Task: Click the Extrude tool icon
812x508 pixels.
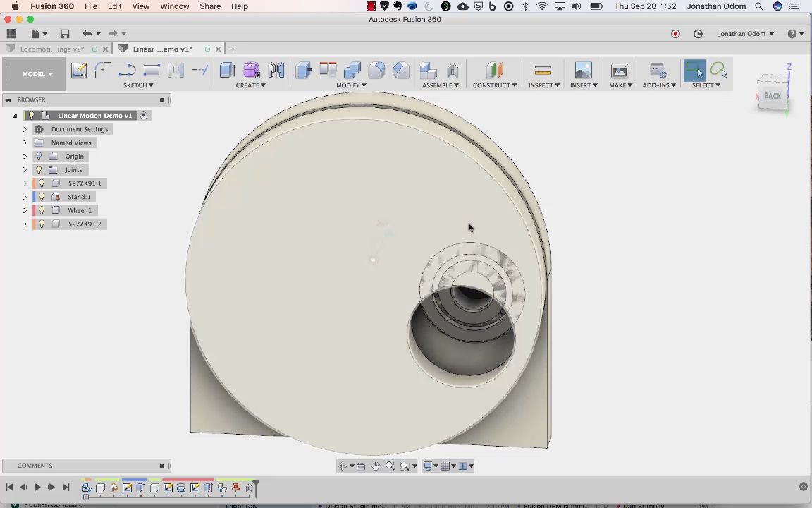Action: [228, 70]
